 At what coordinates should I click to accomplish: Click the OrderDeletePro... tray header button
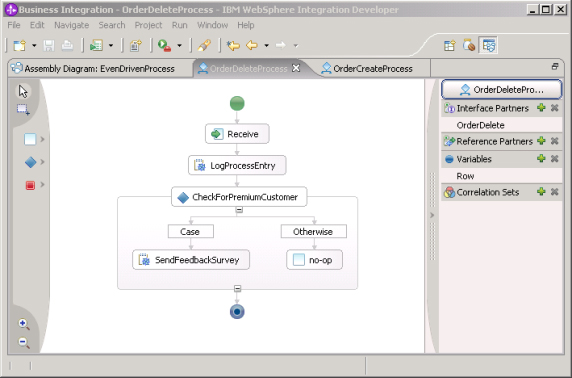coord(502,90)
